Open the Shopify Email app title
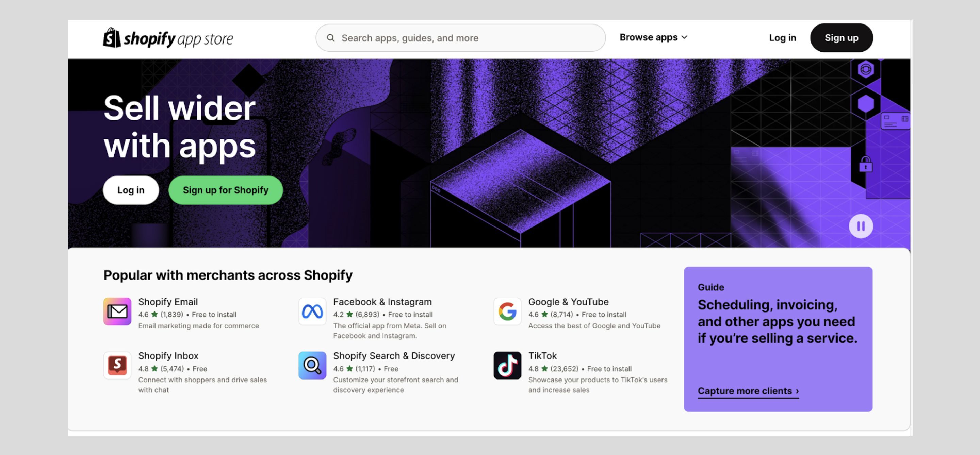The width and height of the screenshot is (980, 455). (x=168, y=302)
